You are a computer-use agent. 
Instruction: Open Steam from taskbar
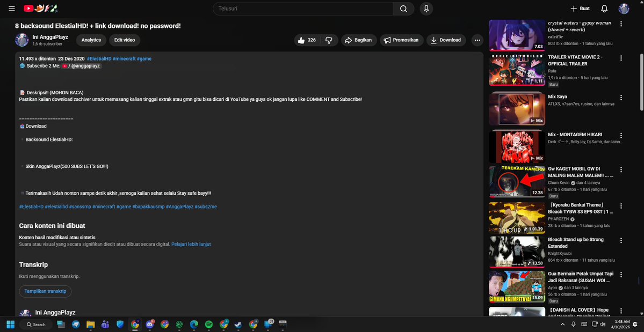point(238,324)
